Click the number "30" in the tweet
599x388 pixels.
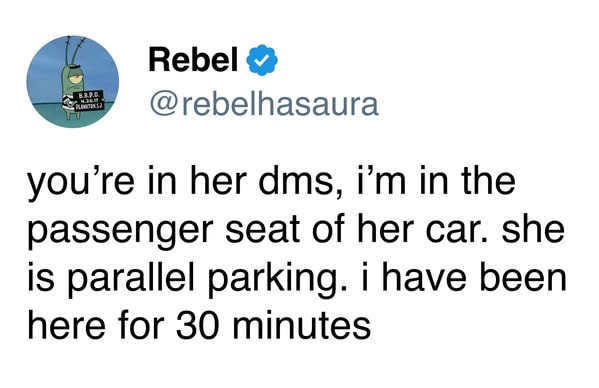(201, 327)
